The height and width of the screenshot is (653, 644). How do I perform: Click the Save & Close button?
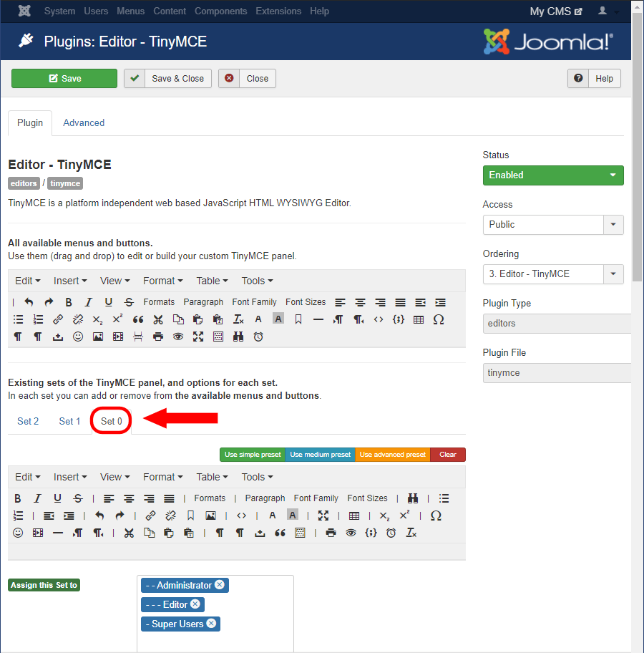(x=167, y=78)
